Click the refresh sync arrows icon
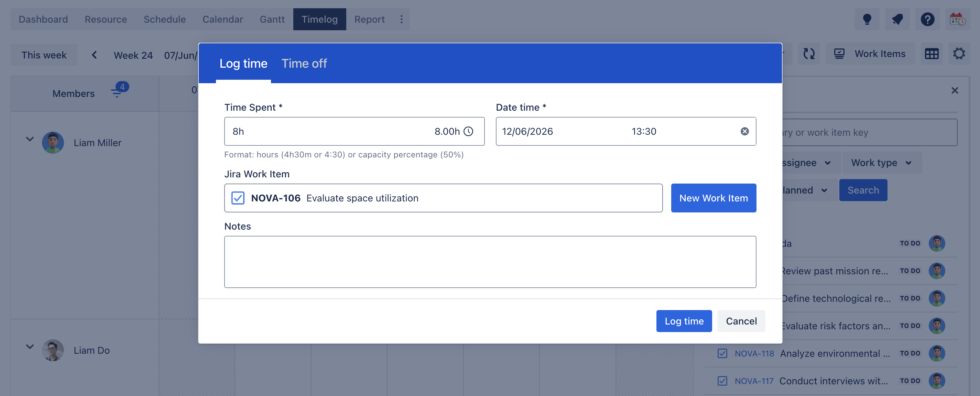This screenshot has width=980, height=396. click(809, 54)
